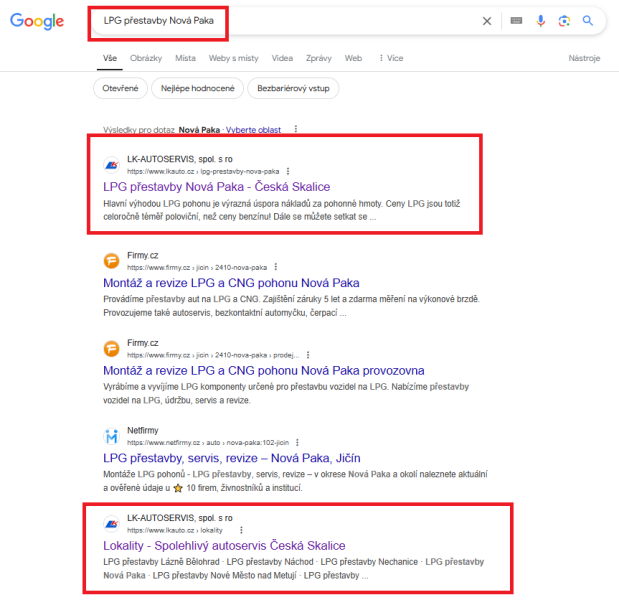Switch to the Web tab
The height and width of the screenshot is (600, 619).
point(353,58)
